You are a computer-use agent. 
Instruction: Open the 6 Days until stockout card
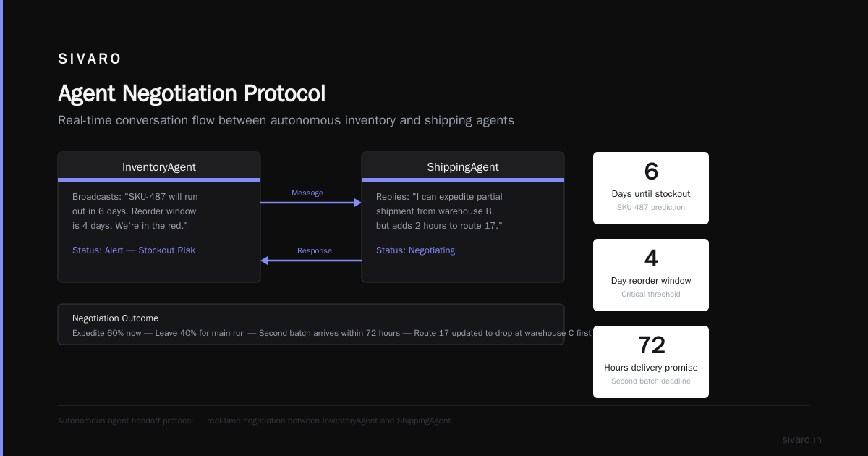[651, 188]
